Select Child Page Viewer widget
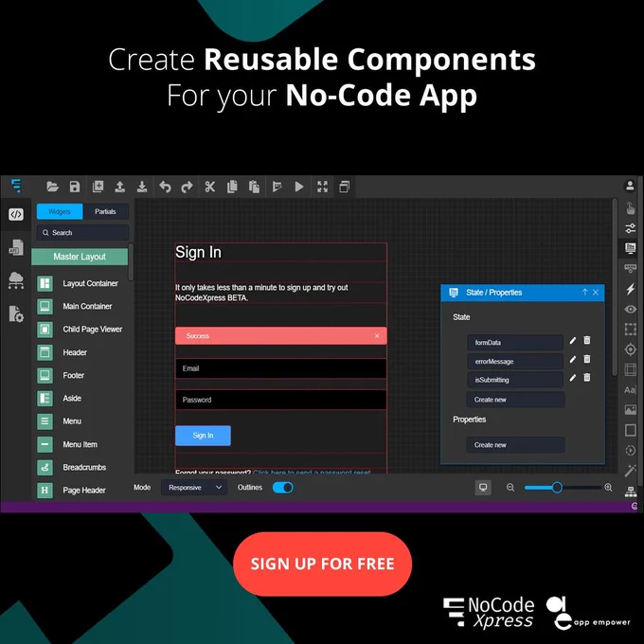Screen dimensions: 644x644 [x=80, y=330]
